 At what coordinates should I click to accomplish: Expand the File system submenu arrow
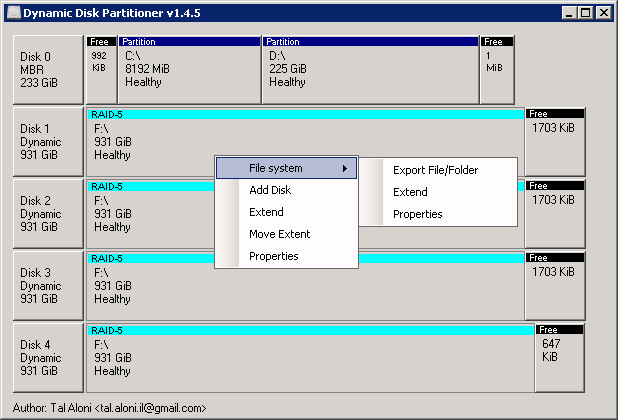345,168
